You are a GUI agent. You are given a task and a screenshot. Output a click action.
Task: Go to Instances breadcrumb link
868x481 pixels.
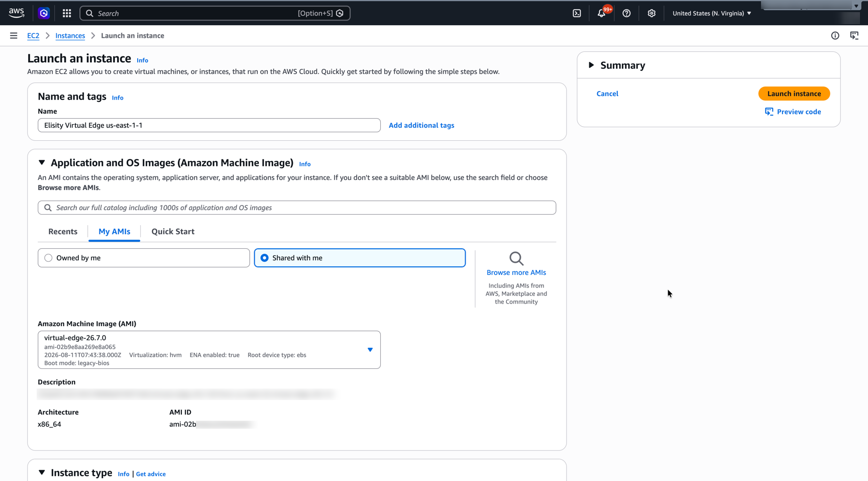click(70, 36)
